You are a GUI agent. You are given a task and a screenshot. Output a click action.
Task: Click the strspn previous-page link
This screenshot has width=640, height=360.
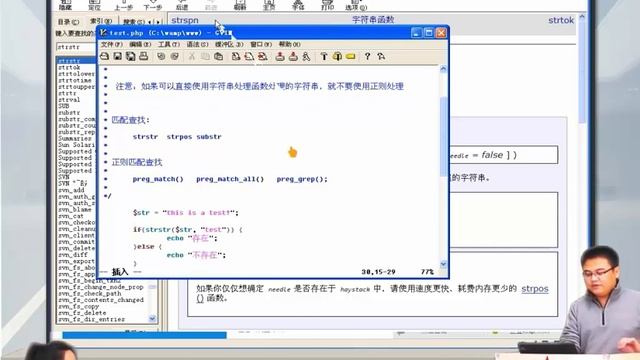click(x=185, y=20)
